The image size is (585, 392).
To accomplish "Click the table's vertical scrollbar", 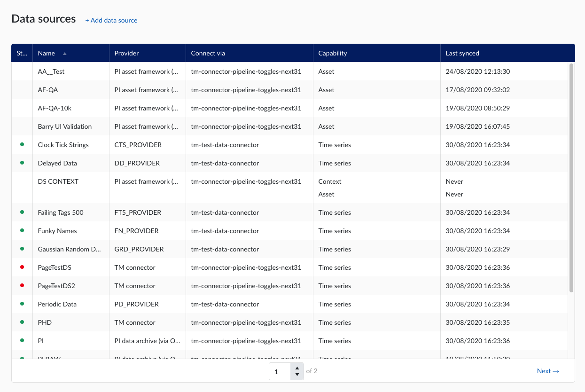I will (x=571, y=179).
